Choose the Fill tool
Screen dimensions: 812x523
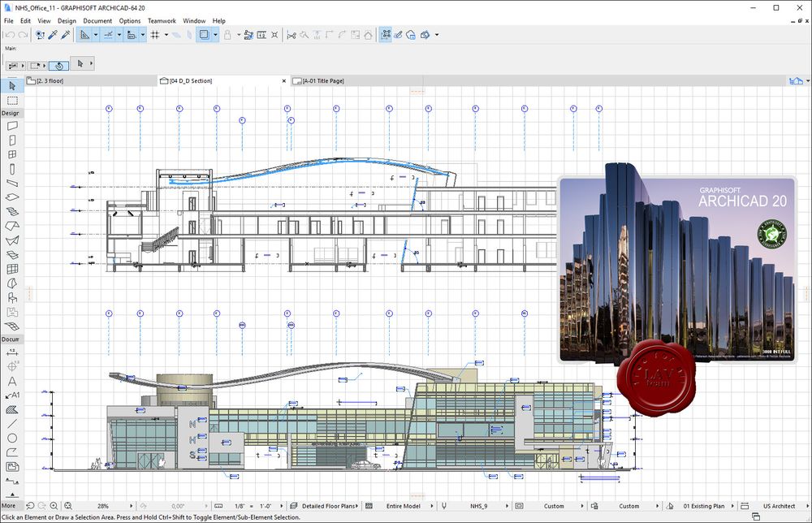point(12,409)
